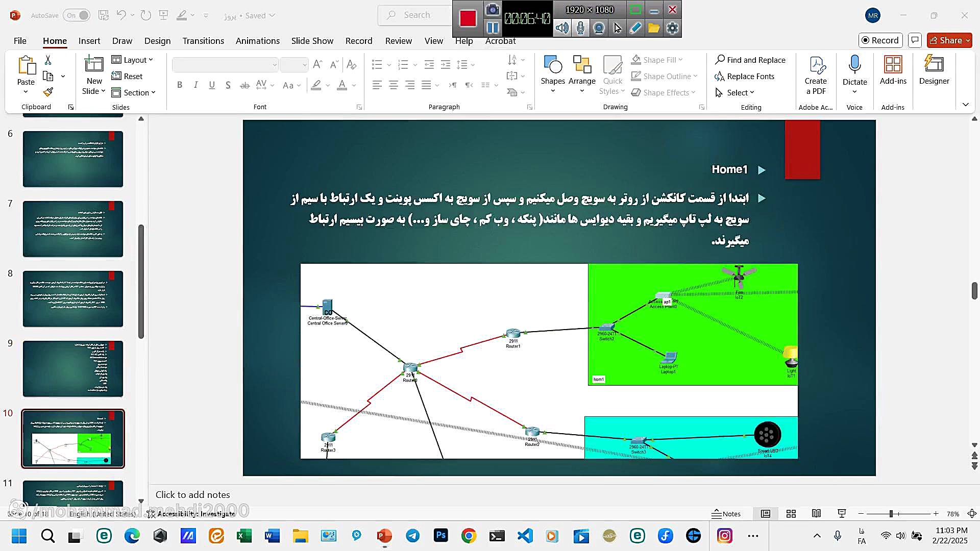
Task: Click the Increase Font Size icon
Action: click(x=317, y=64)
